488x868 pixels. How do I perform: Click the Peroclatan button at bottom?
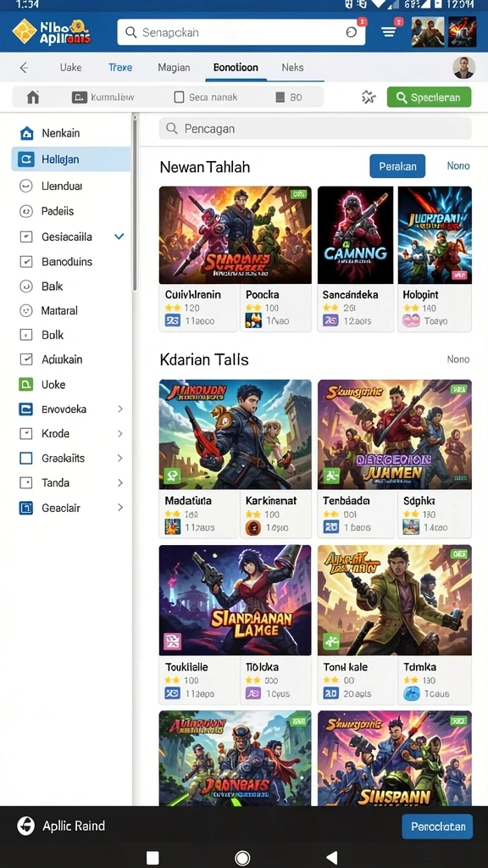(437, 826)
